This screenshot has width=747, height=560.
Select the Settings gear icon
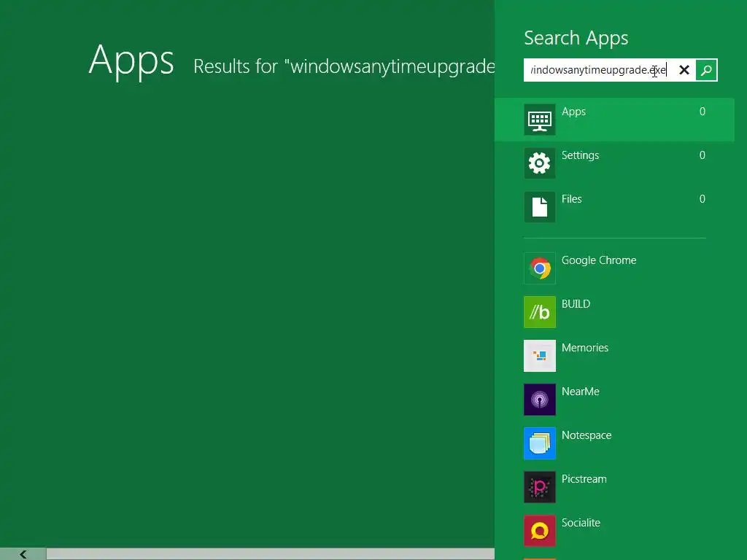coord(540,163)
